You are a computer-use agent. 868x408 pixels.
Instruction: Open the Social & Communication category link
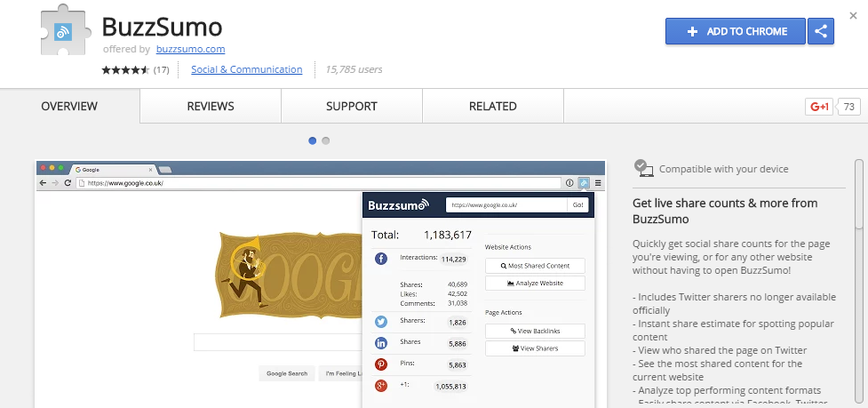tap(246, 69)
